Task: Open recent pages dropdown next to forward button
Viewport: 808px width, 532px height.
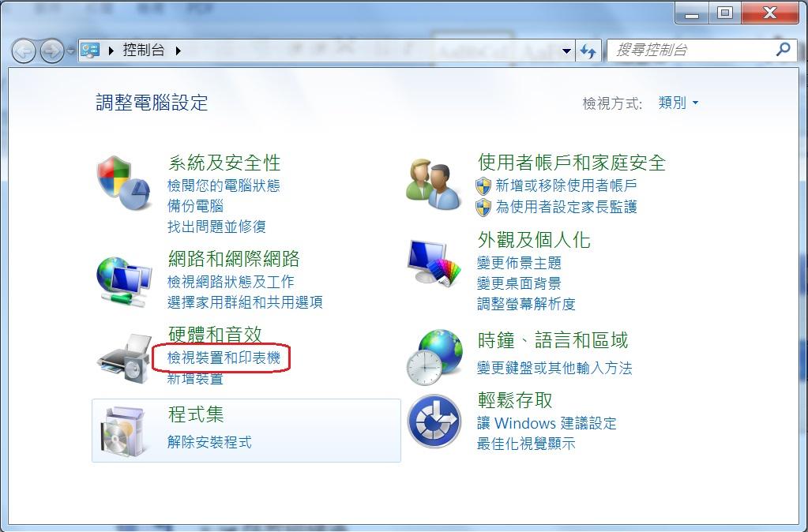Action: coord(70,51)
